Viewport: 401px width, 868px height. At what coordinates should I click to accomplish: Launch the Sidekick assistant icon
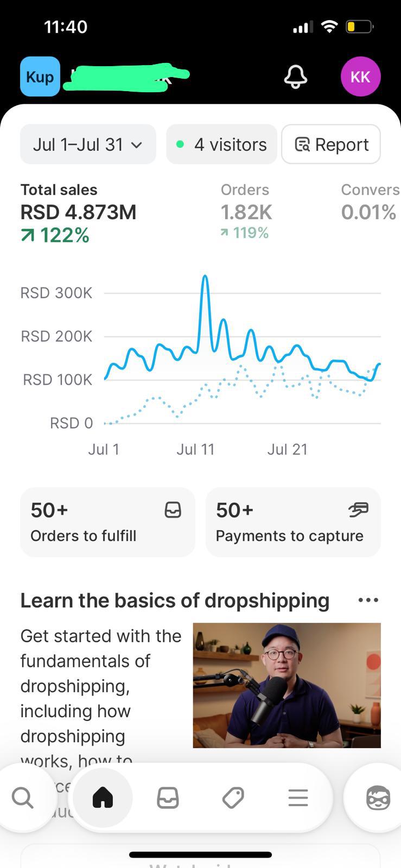click(378, 798)
